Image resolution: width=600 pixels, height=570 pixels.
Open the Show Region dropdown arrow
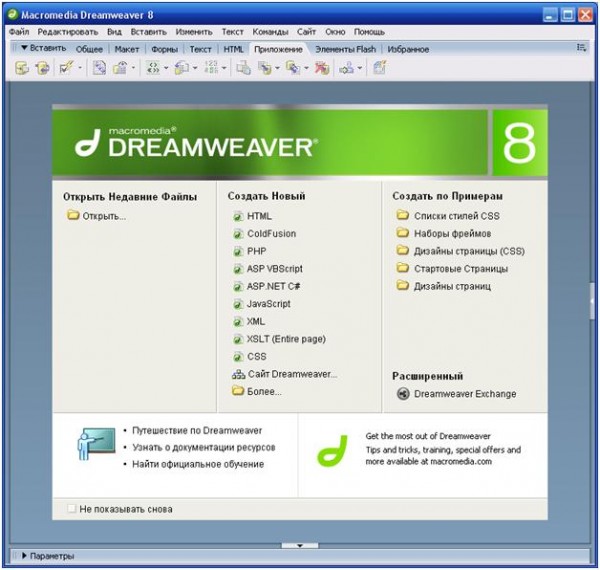click(133, 68)
